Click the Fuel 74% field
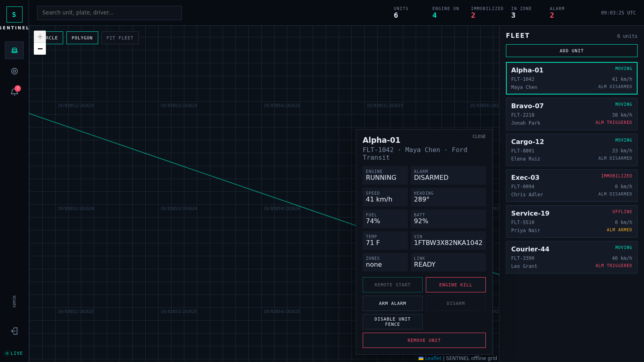The width and height of the screenshot is (644, 362). [385, 219]
